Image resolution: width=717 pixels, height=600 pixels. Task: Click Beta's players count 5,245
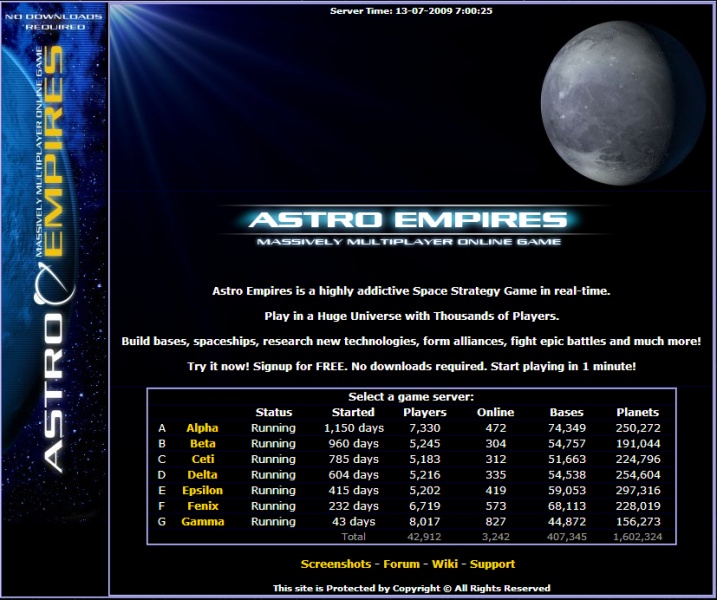tap(425, 444)
